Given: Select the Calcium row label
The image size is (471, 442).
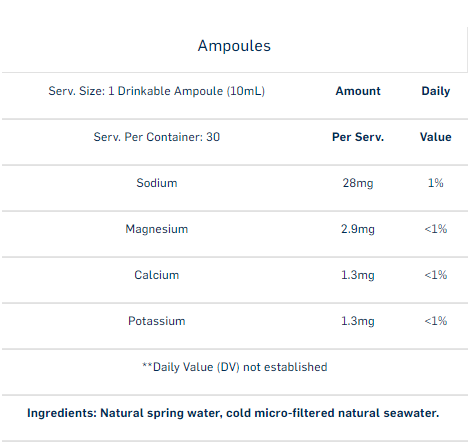Looking at the screenshot, I should click(157, 275).
